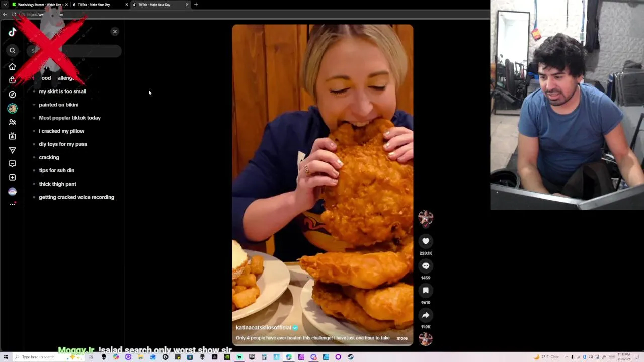
Task: Select suggestion 'getting cracked voice recording'
Action: click(x=76, y=197)
